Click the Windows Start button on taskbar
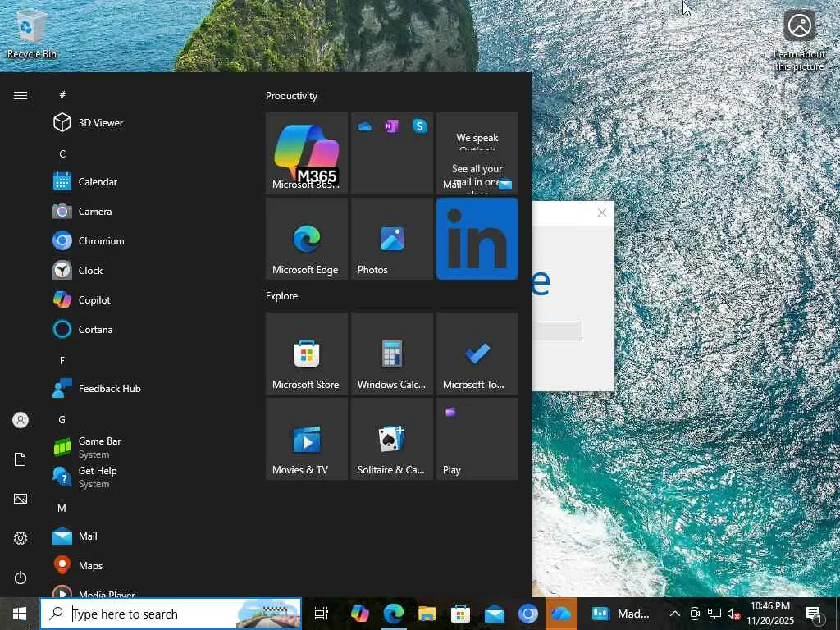This screenshot has height=630, width=840. (20, 614)
